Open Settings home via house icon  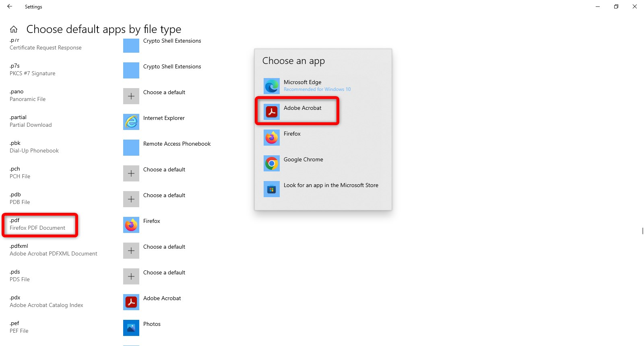coord(14,29)
